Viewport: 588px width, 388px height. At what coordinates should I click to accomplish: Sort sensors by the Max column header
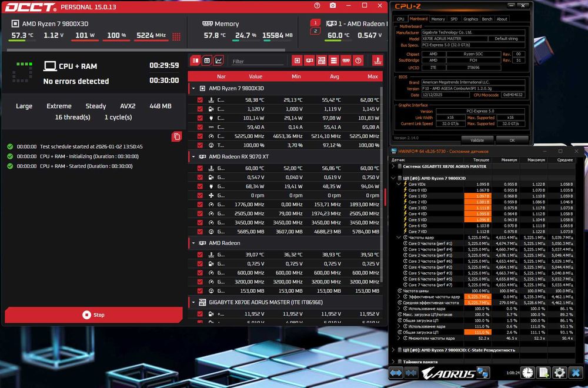click(372, 76)
